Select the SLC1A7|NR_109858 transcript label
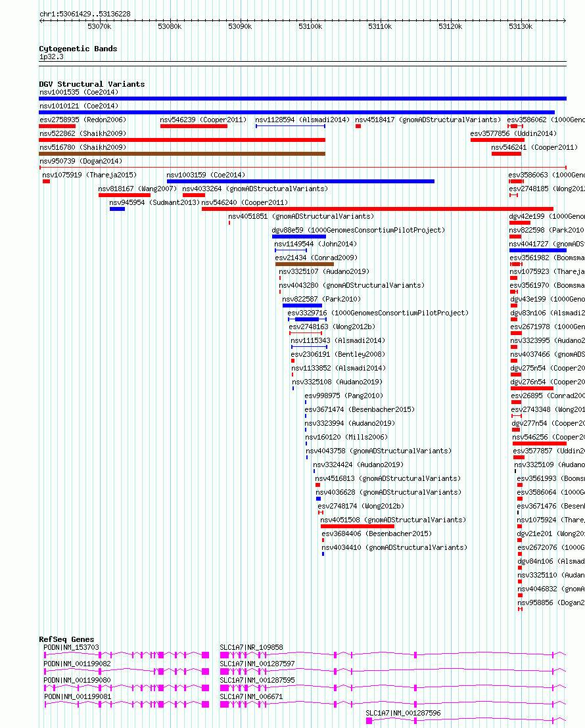Screen dimensions: 585x728 coord(251,648)
